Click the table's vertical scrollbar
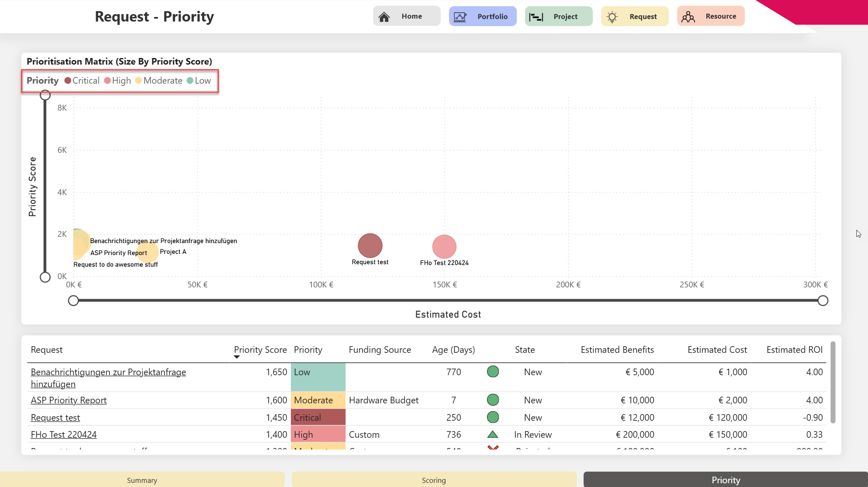Screen dimensions: 868x487 (833, 382)
